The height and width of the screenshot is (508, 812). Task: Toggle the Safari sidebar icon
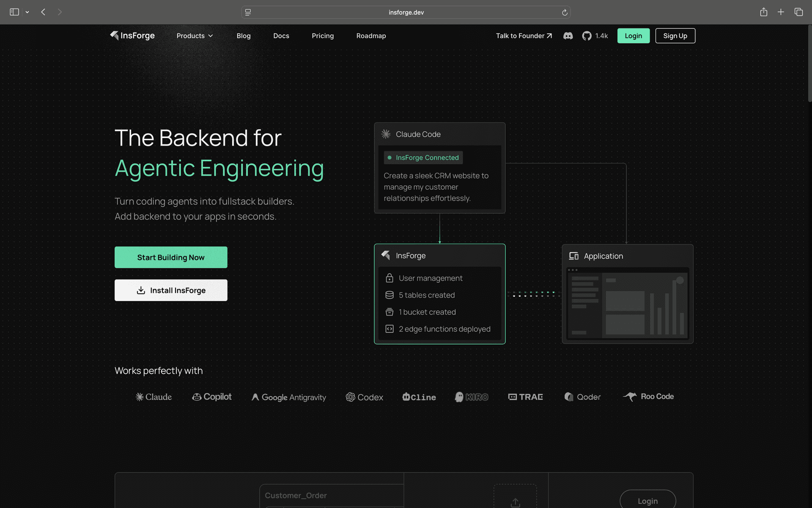pyautogui.click(x=14, y=12)
